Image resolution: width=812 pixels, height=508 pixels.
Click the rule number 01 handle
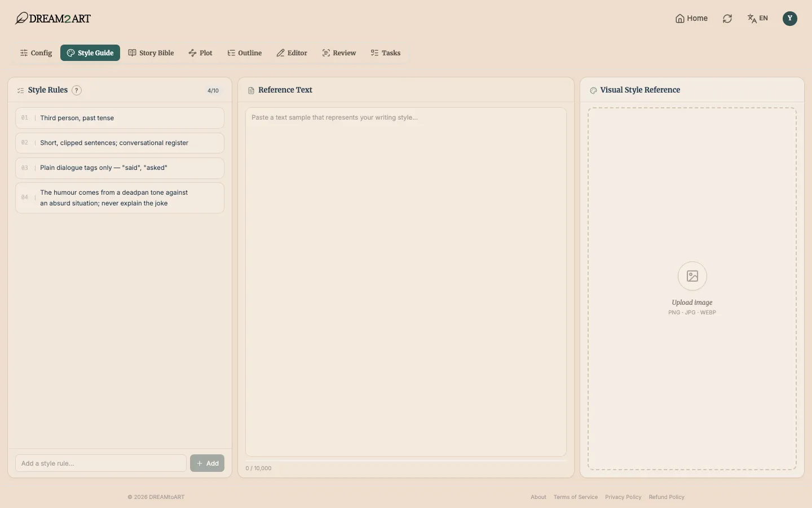click(x=25, y=118)
